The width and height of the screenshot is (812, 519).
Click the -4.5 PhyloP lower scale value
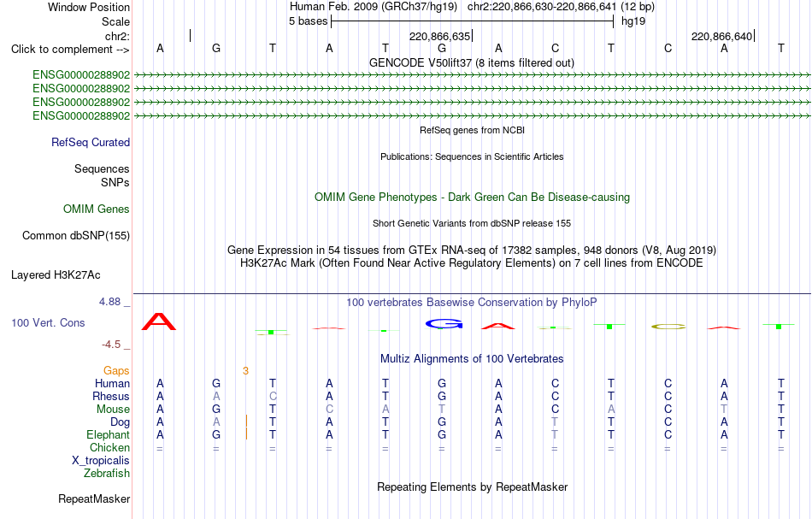[111, 345]
